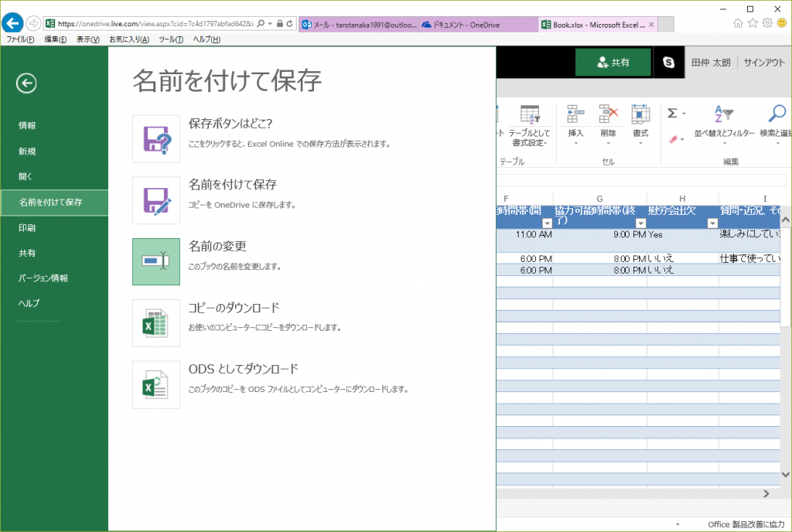Screen dimensions: 792x532
Task: Switch to ドキュメント - OneDrive tab
Action: pyautogui.click(x=478, y=24)
